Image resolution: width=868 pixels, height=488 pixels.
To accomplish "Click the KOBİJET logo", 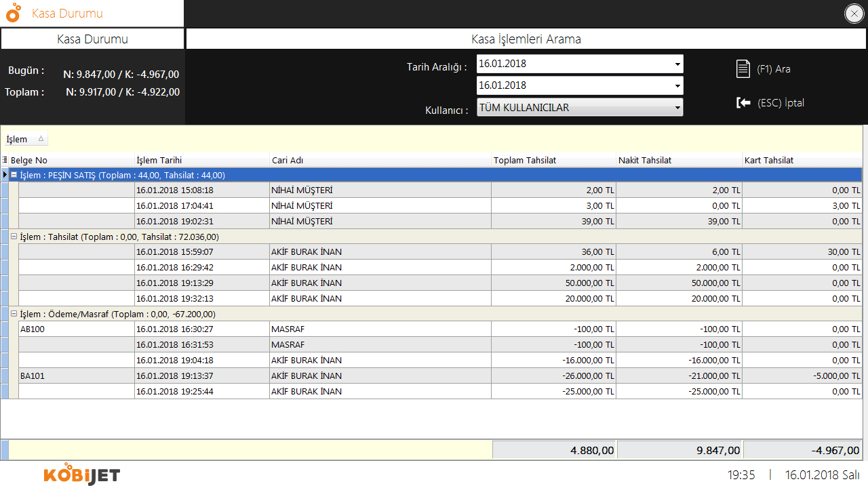I will pos(81,474).
